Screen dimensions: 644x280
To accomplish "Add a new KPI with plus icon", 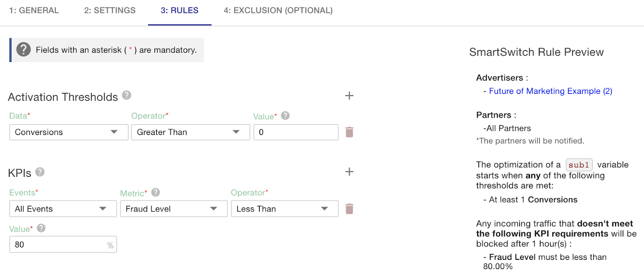I will coord(349,172).
